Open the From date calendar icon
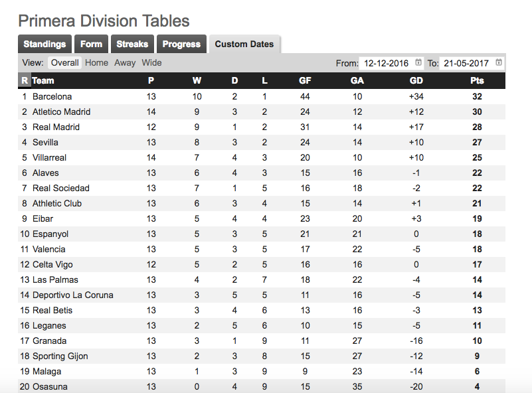The height and width of the screenshot is (393, 532). (x=418, y=62)
